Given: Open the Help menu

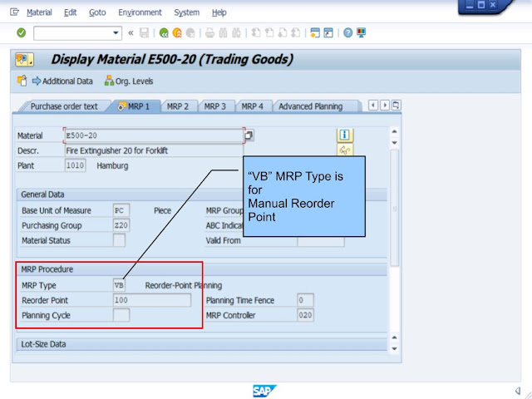Looking at the screenshot, I should tap(219, 12).
